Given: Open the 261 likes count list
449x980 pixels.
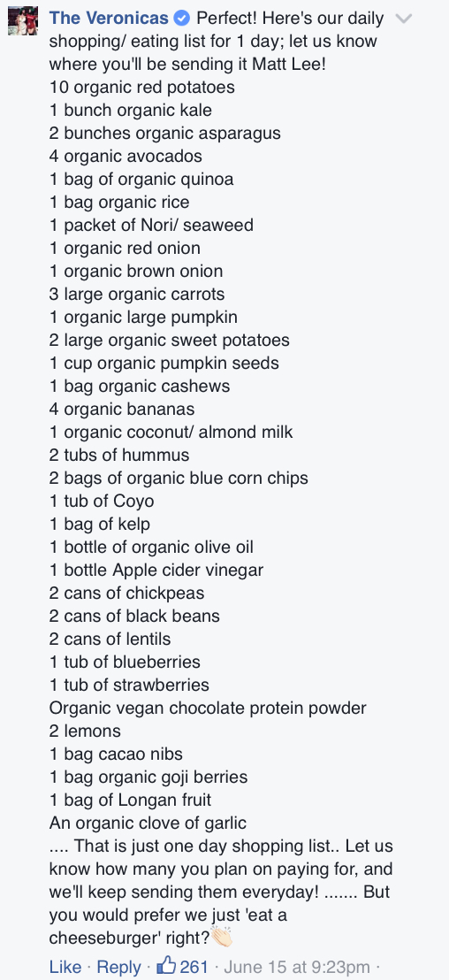Looking at the screenshot, I should (x=194, y=967).
